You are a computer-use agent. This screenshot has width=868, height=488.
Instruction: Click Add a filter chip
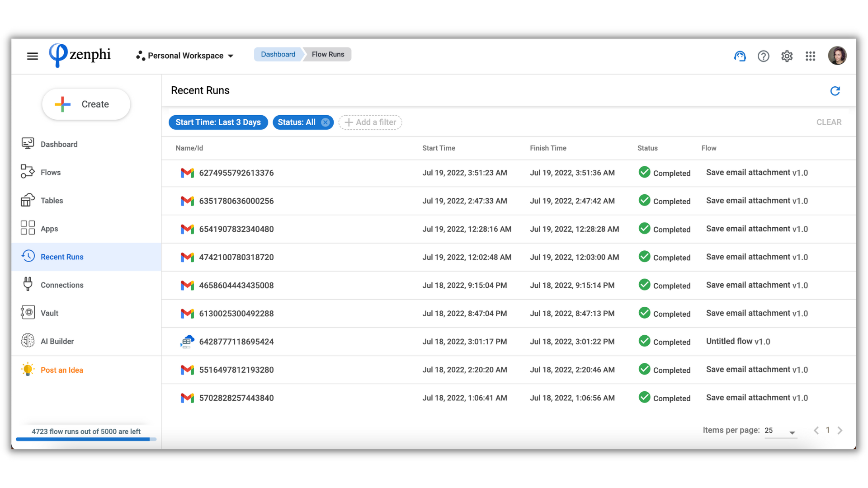click(x=370, y=122)
